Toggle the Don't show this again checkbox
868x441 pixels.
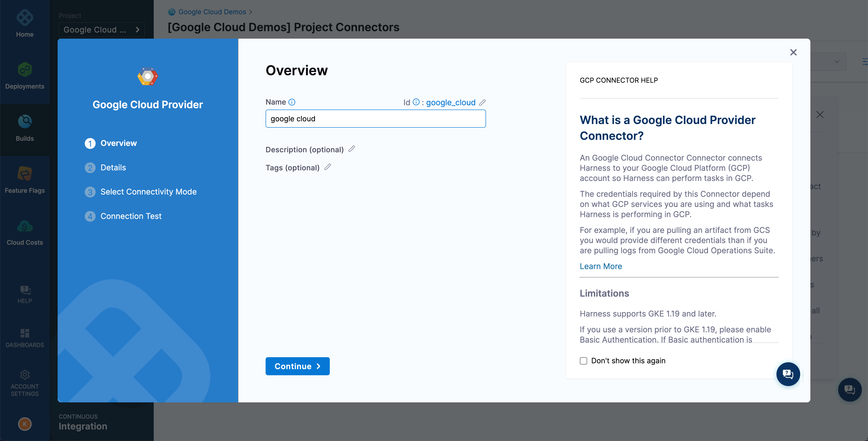point(583,361)
